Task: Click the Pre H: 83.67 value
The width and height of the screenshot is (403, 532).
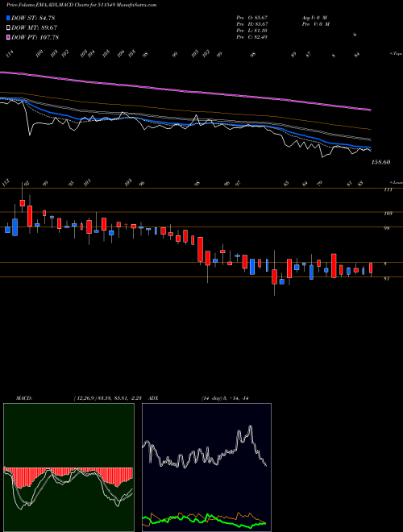Action: (x=252, y=23)
